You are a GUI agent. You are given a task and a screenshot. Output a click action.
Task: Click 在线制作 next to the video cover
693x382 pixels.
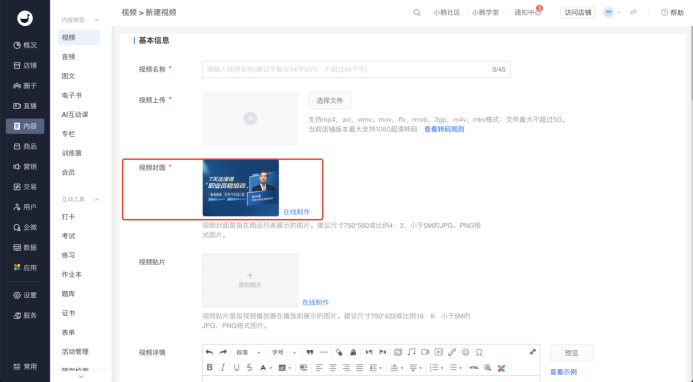[297, 212]
